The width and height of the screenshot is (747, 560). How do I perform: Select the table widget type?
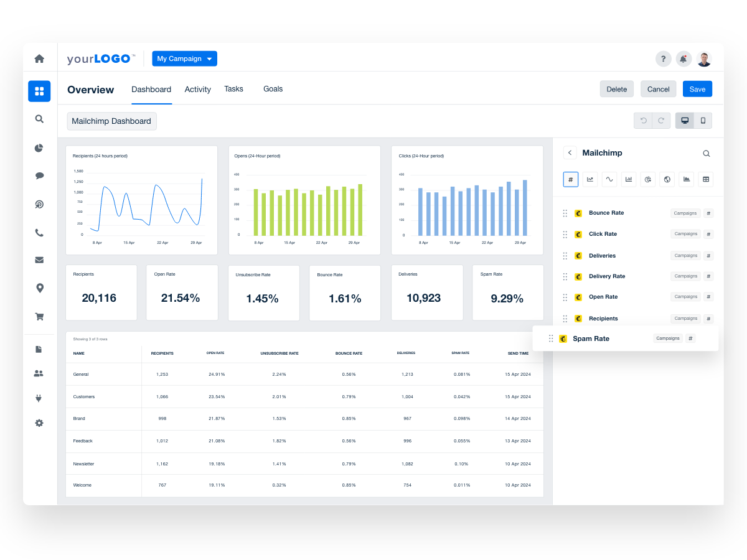point(705,179)
